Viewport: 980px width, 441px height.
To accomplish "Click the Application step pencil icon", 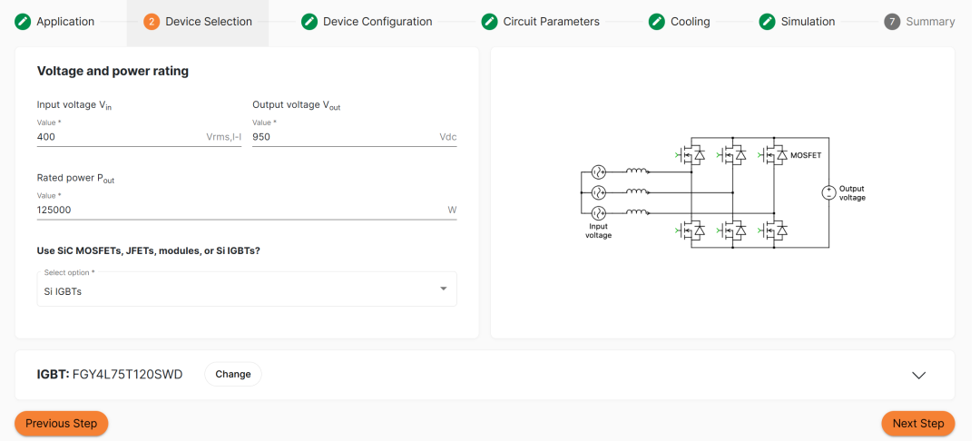I will (x=23, y=22).
